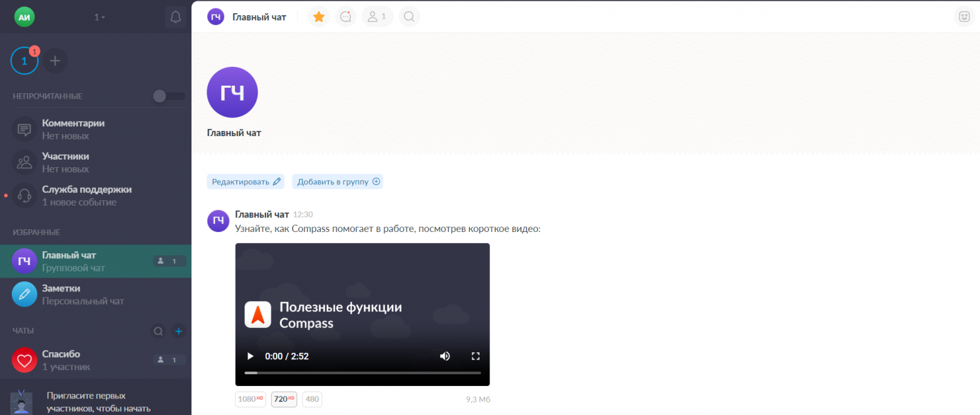Image resolution: width=980 pixels, height=415 pixels.
Task: Click the Спасибо heart avatar
Action: 24,360
